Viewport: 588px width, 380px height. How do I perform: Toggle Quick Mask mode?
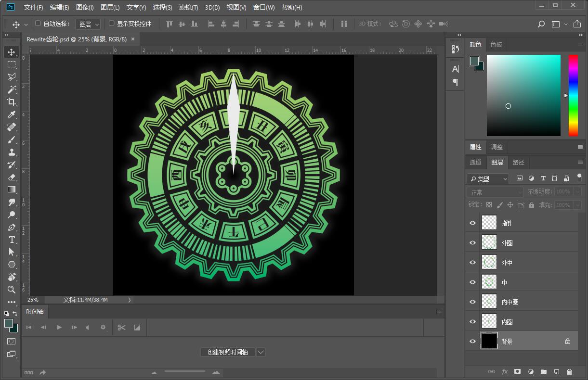pyautogui.click(x=12, y=342)
